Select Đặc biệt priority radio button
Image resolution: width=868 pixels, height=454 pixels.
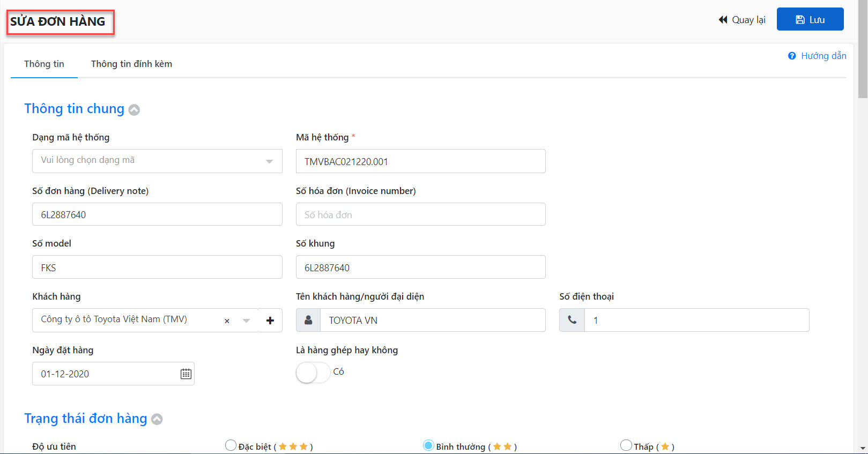click(x=231, y=445)
